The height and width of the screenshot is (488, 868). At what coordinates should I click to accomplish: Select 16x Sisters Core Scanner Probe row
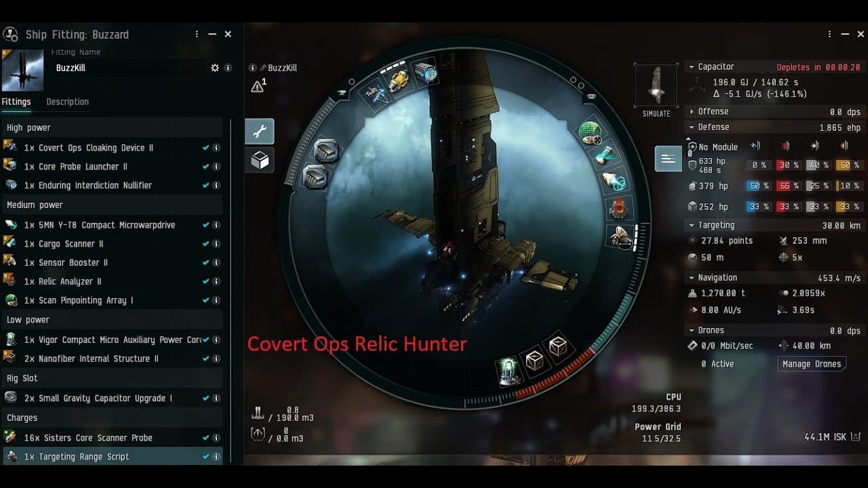(112, 438)
